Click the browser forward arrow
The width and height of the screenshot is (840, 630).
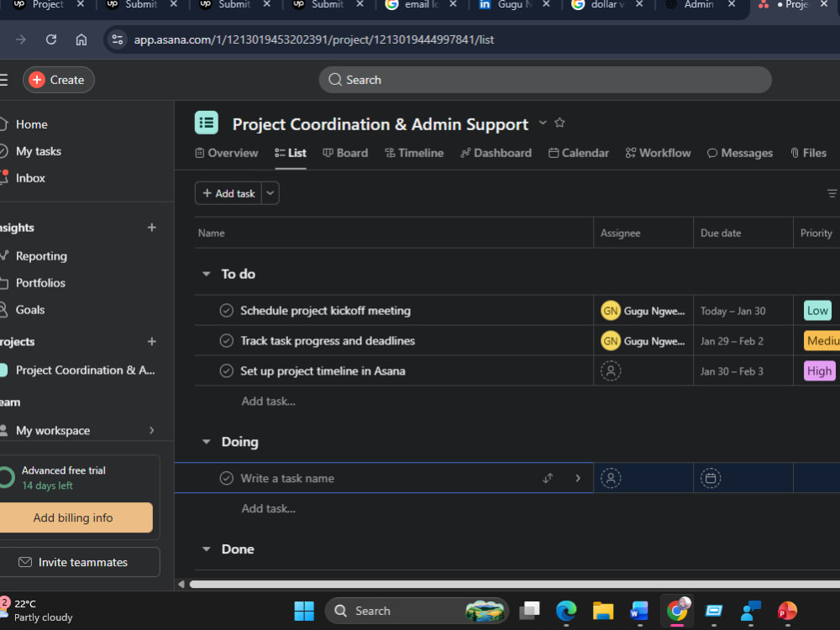(20, 39)
